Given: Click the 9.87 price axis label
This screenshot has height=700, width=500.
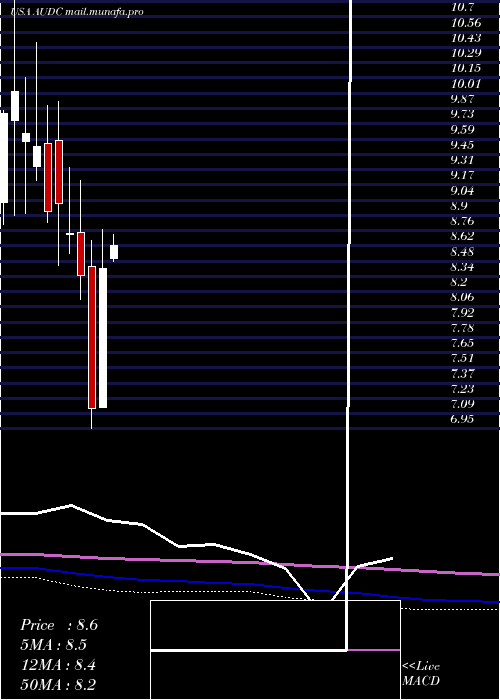Looking at the screenshot, I should [x=463, y=99].
